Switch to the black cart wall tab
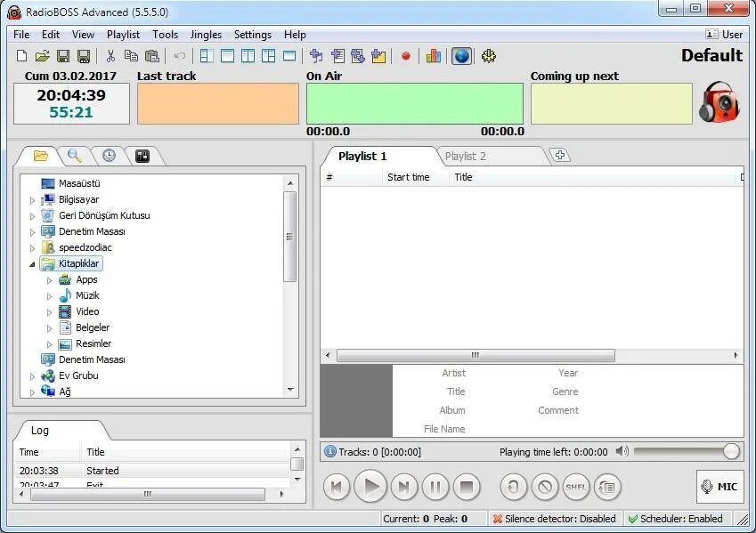756x533 pixels. click(142, 156)
